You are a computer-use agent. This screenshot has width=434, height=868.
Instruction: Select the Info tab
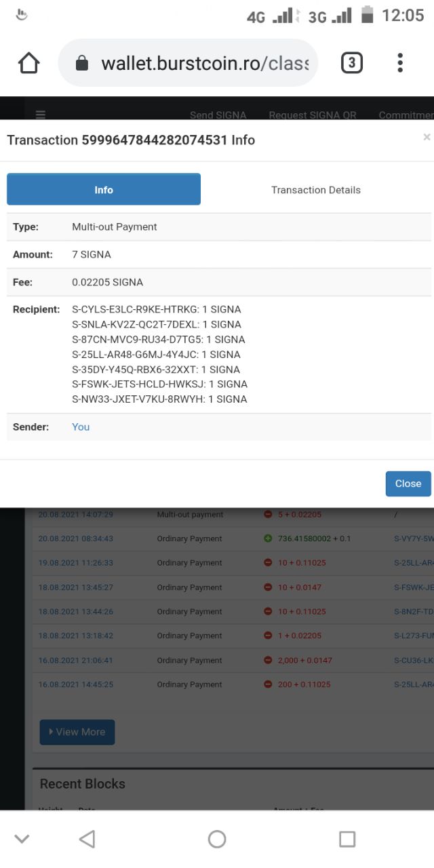[104, 189]
